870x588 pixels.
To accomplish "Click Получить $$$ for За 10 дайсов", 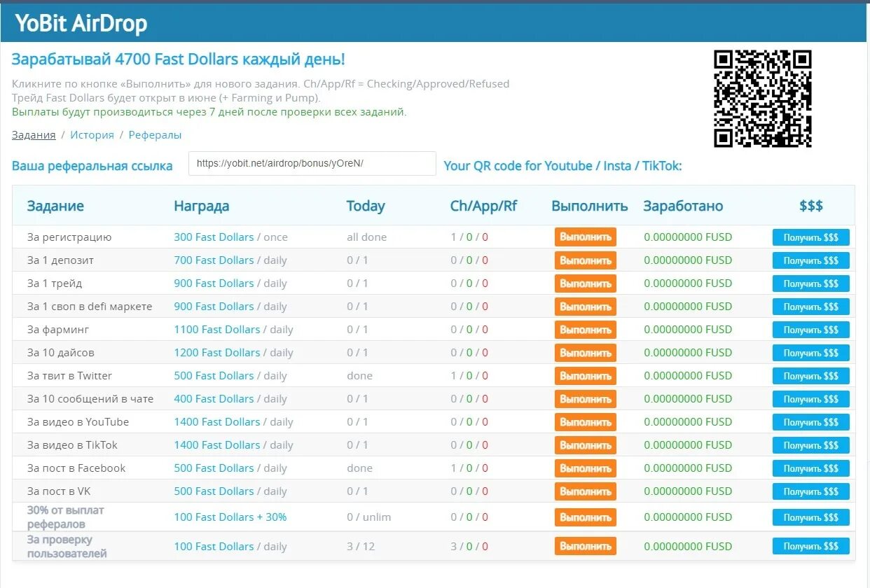I will 811,353.
